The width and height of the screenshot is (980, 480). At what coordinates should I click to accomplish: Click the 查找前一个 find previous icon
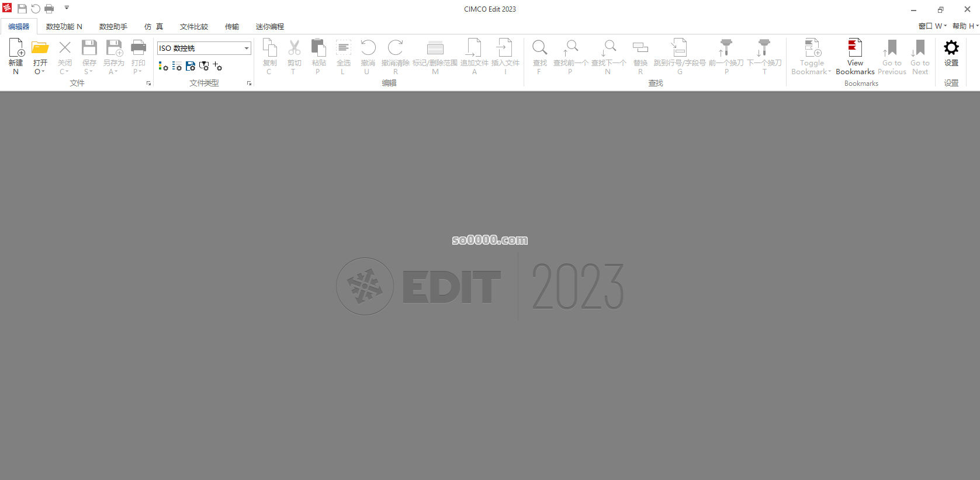[x=570, y=48]
